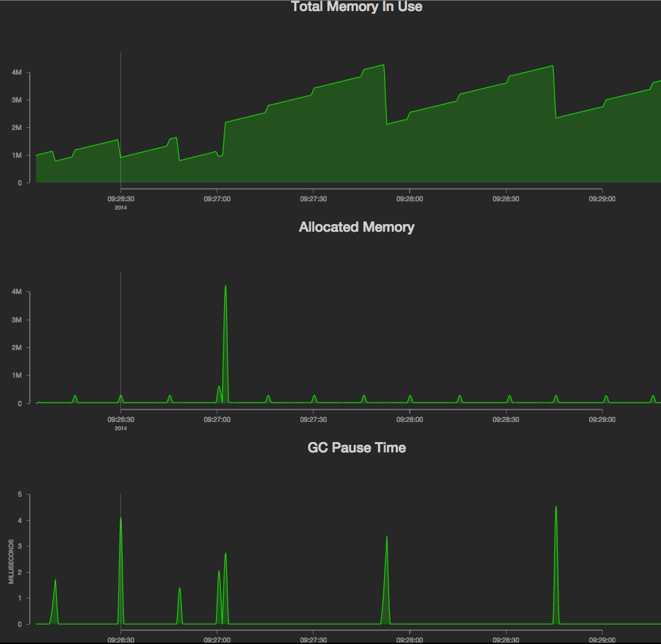Click the "Total Memory In Use" chart title
Screen dimensions: 661x644
356,7
